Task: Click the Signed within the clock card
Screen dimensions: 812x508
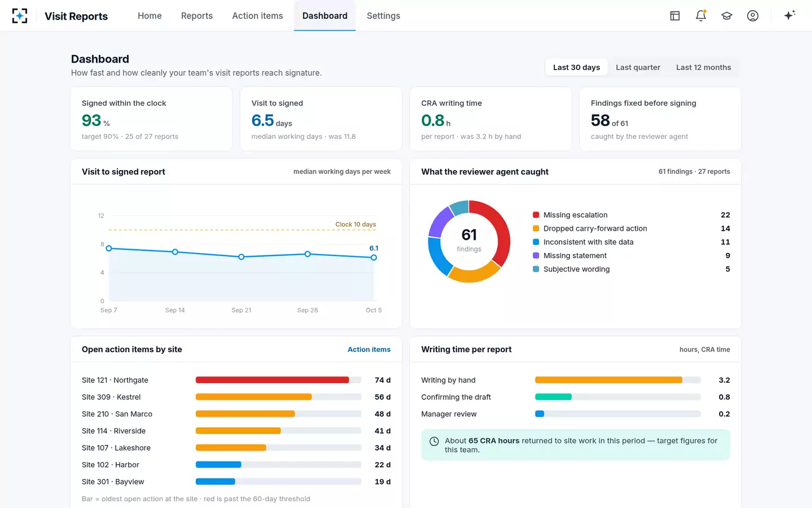Action: [152, 119]
